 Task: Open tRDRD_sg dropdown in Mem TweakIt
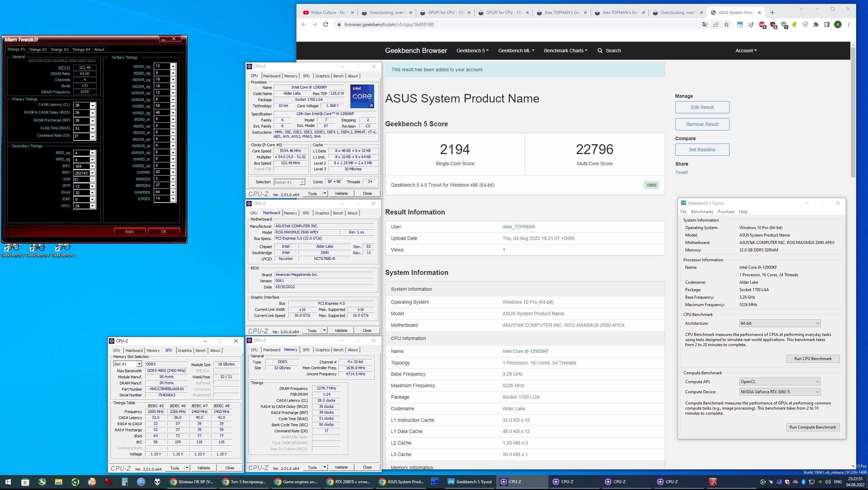[173, 66]
